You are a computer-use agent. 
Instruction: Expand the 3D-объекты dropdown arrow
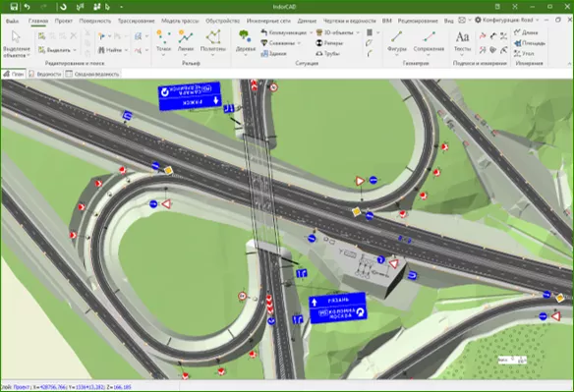click(358, 32)
